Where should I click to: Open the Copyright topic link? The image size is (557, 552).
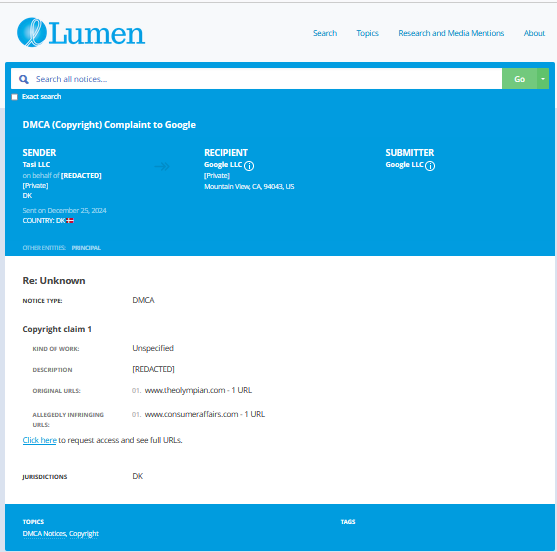[x=84, y=534]
